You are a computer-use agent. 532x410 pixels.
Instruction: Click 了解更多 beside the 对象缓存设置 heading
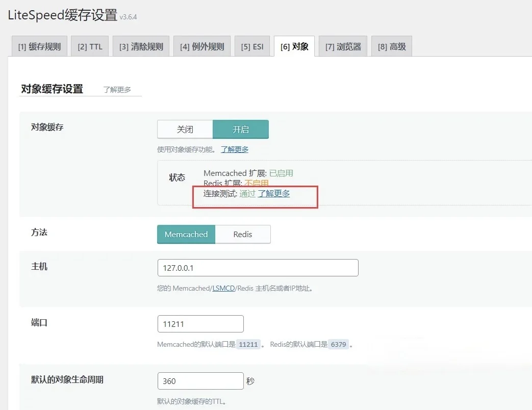117,90
